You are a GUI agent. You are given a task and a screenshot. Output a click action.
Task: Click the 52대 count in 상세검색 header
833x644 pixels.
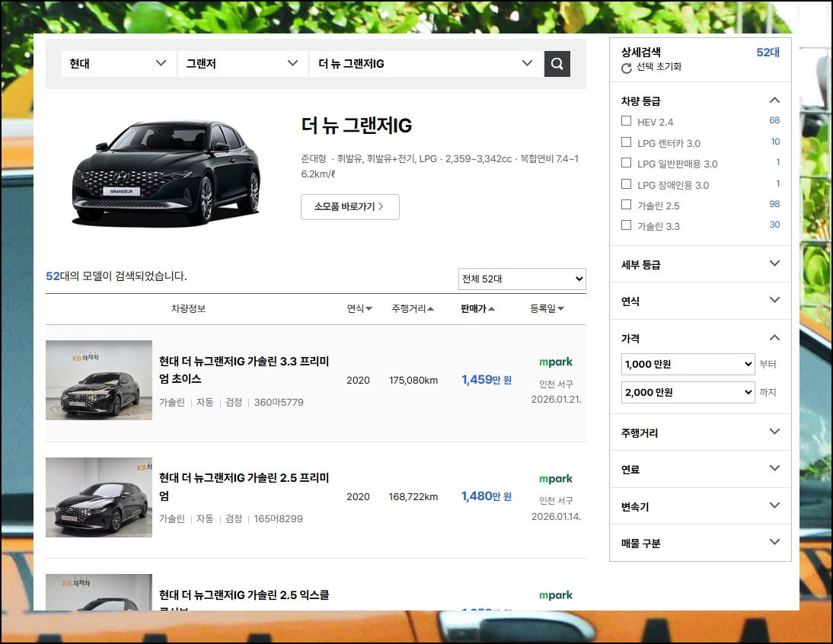(x=768, y=52)
